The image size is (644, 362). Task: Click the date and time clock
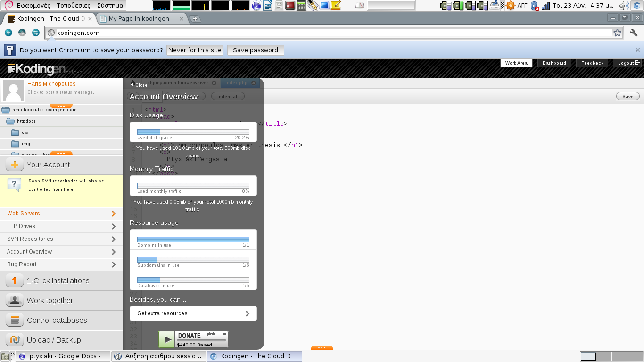583,6
